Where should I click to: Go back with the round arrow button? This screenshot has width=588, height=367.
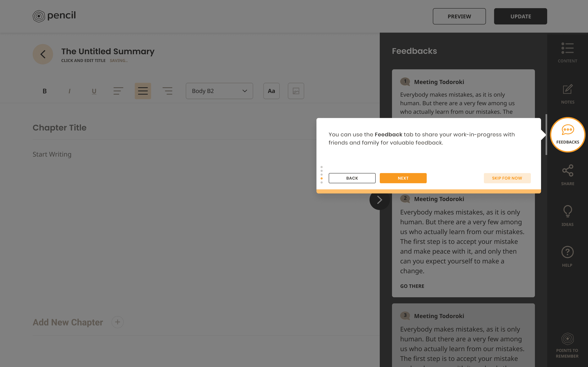pyautogui.click(x=43, y=54)
